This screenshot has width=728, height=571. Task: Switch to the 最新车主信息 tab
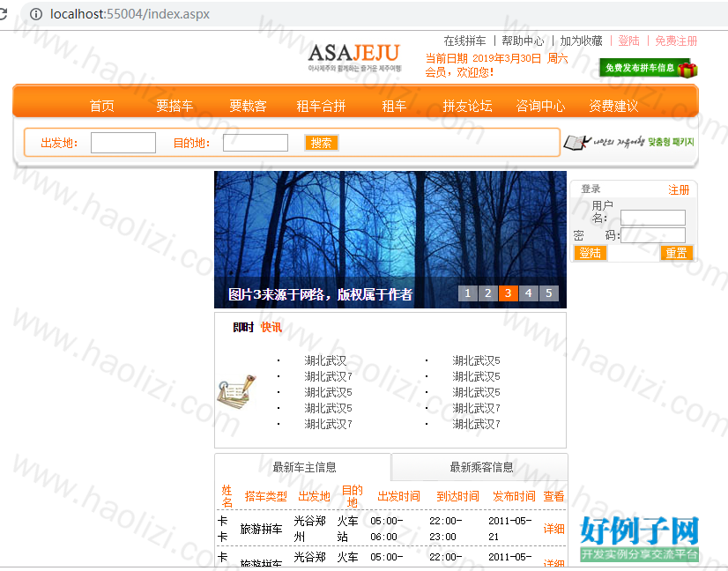tap(304, 467)
